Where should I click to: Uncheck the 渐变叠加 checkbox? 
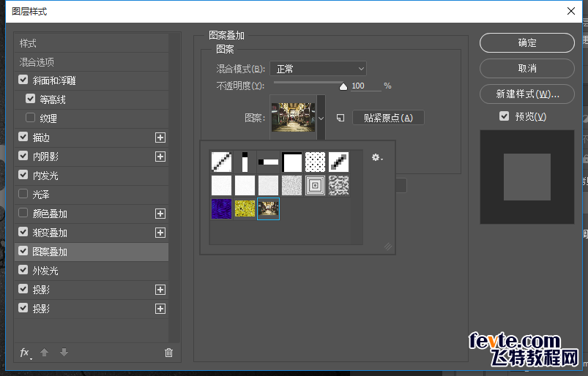point(23,232)
